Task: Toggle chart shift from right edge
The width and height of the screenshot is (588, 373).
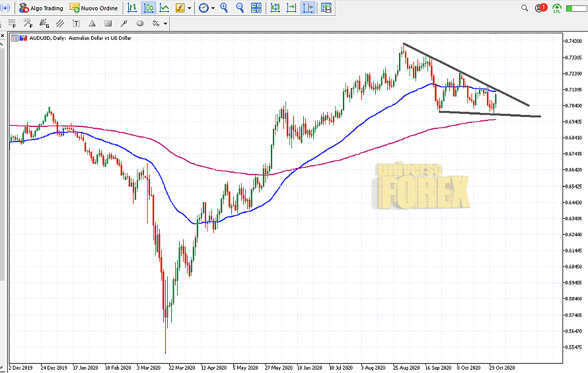Action: click(308, 8)
